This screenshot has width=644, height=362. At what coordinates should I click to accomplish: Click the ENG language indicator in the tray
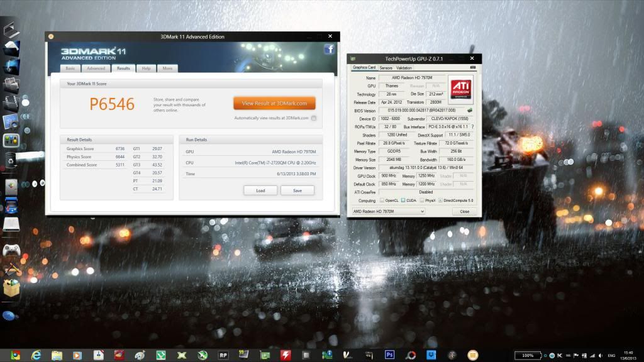pyautogui.click(x=611, y=356)
